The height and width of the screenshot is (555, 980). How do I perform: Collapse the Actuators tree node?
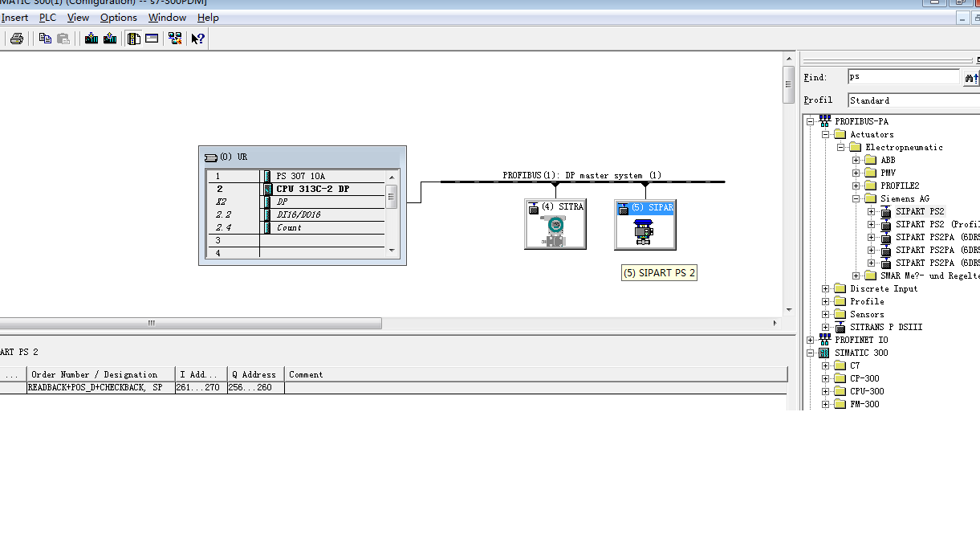(x=825, y=135)
